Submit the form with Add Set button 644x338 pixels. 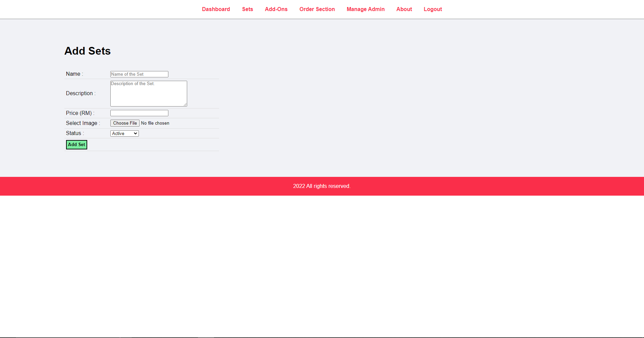click(76, 145)
